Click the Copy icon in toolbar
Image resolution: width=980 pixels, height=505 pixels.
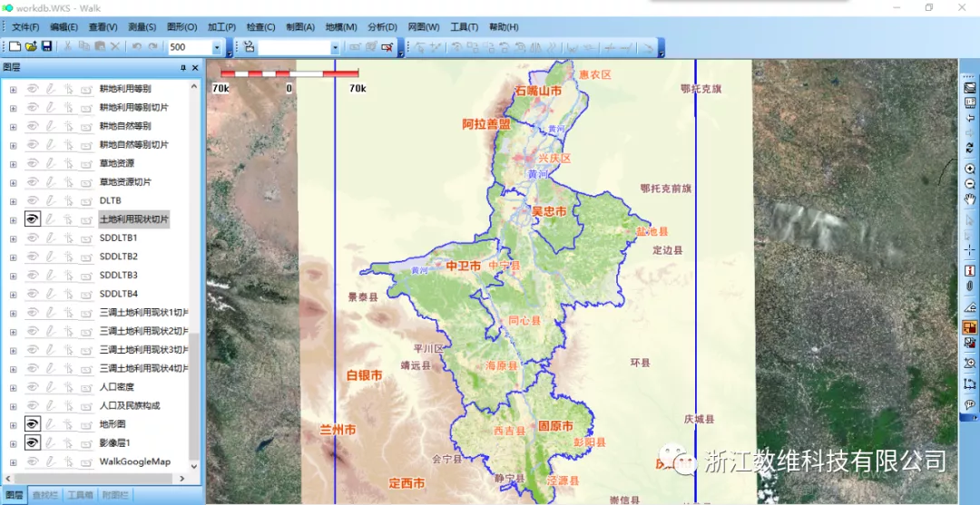[x=83, y=47]
